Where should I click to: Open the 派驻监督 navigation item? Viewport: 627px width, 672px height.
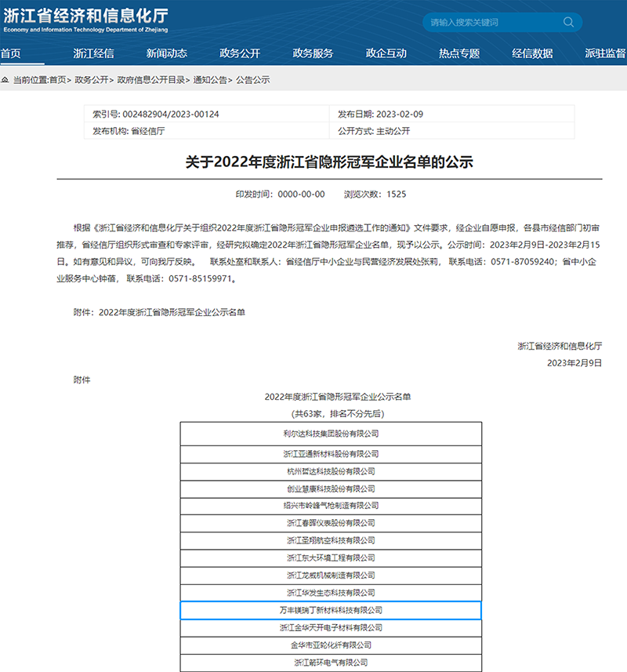click(x=604, y=53)
